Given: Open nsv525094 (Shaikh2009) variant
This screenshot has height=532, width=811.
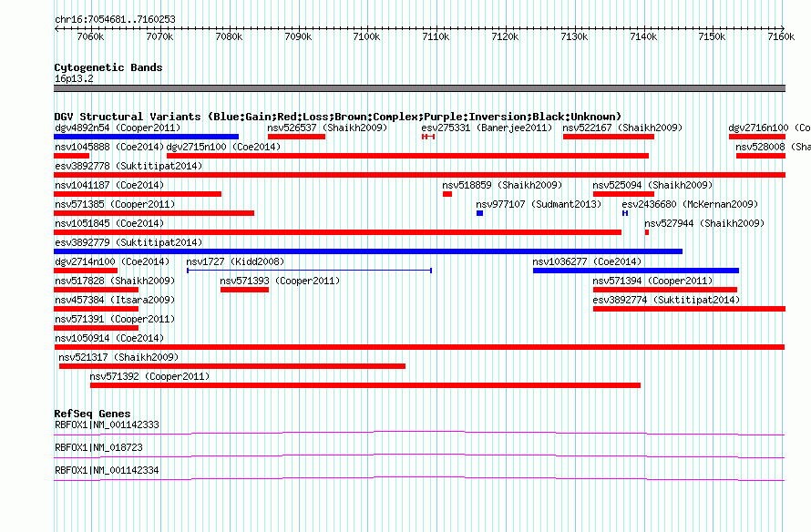Looking at the screenshot, I should (652, 185).
